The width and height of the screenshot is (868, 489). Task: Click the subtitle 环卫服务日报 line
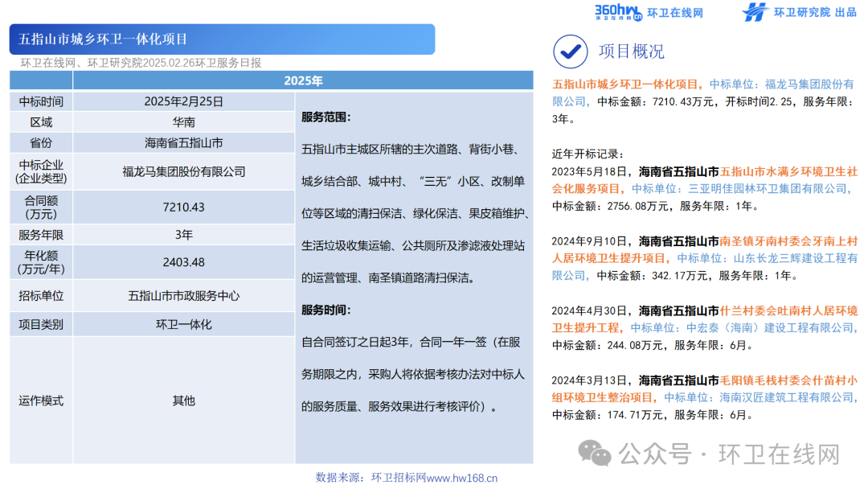coord(141,63)
